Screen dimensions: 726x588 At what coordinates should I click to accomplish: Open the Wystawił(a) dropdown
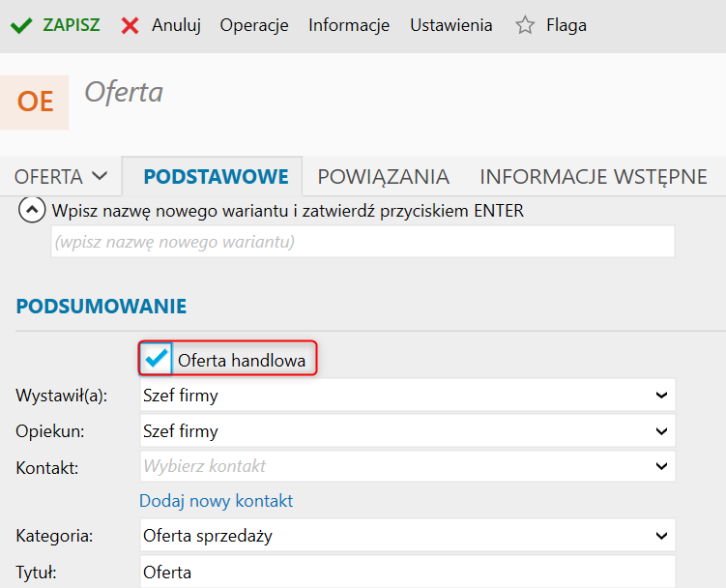pos(407,396)
